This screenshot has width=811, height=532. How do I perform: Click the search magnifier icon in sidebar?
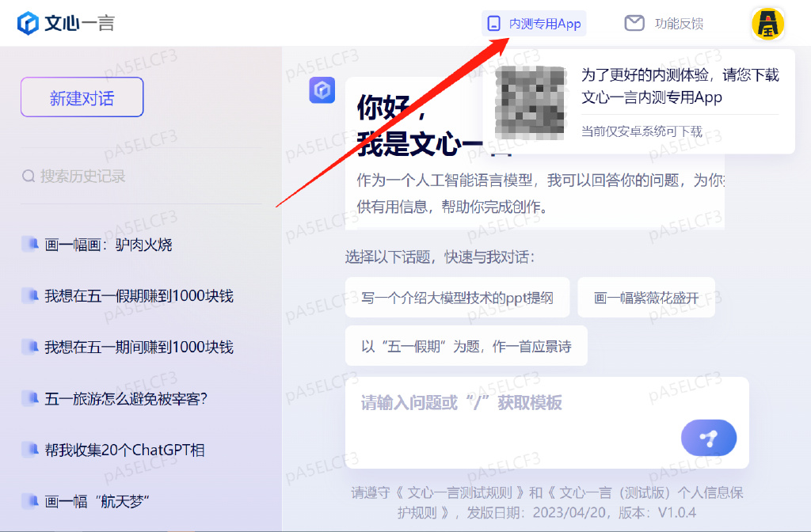(29, 176)
